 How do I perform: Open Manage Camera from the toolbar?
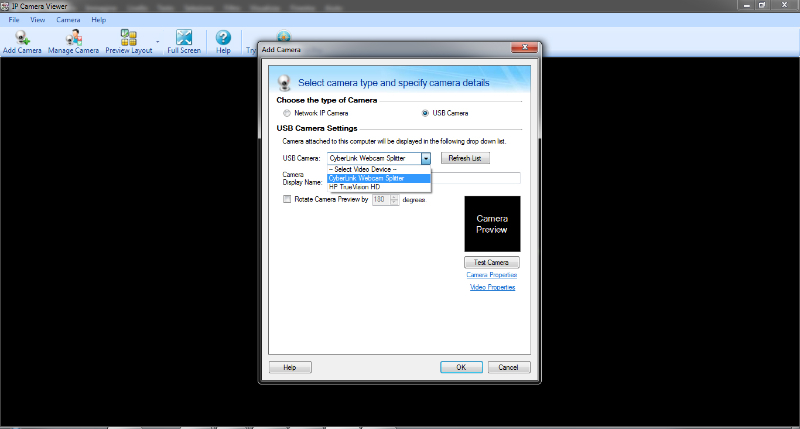(73, 38)
